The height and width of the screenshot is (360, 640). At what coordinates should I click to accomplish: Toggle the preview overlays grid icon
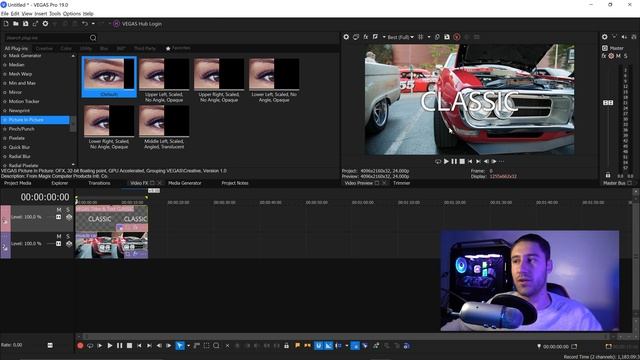coord(420,37)
